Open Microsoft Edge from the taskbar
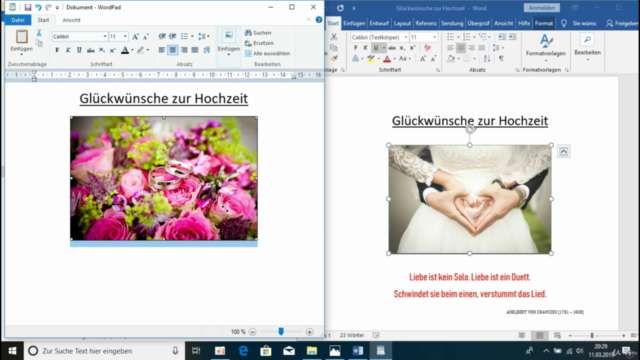 243,351
